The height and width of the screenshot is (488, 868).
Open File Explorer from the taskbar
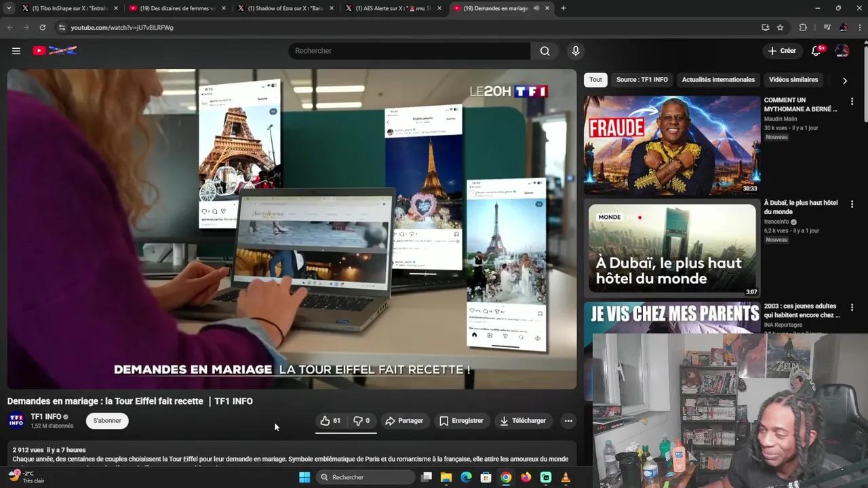[446, 477]
